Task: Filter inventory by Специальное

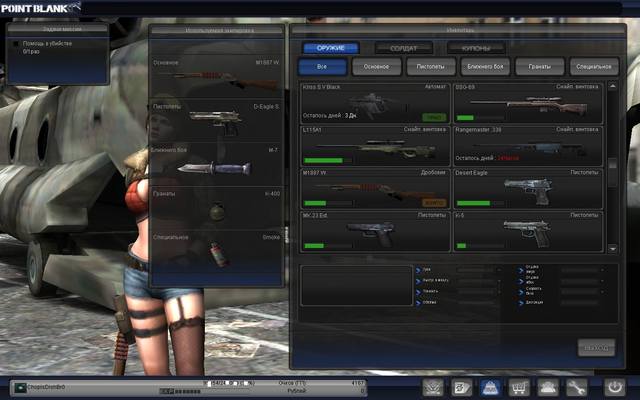Action: pyautogui.click(x=594, y=67)
